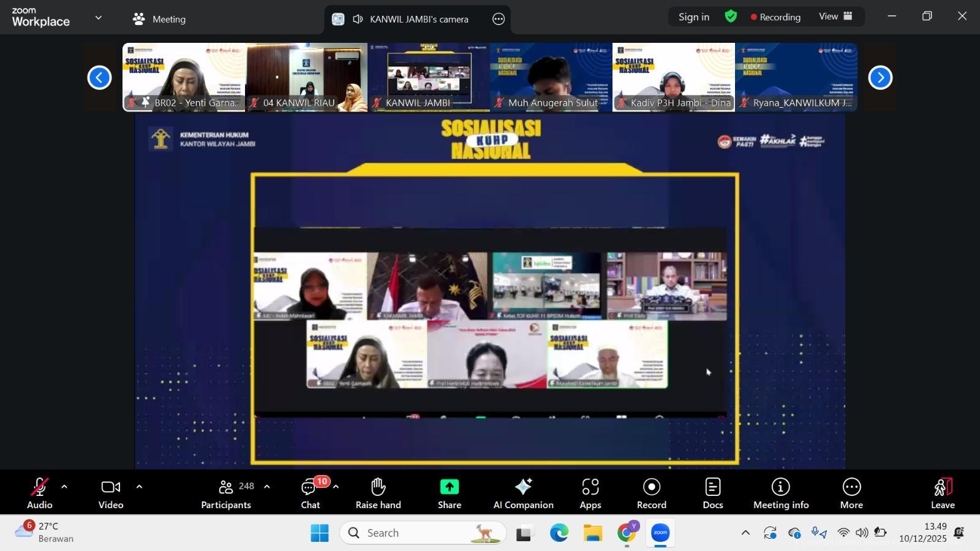Image resolution: width=980 pixels, height=551 pixels.
Task: Open Meeting info
Action: pos(780,493)
